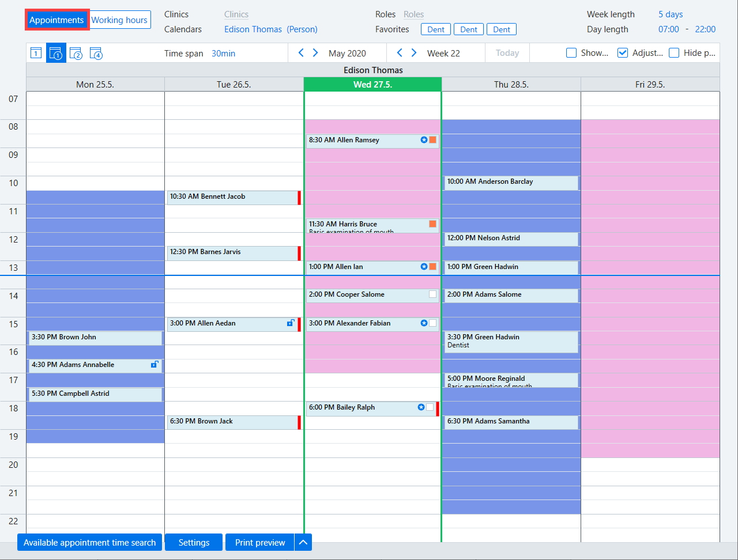Change Week length 5 days
The width and height of the screenshot is (738, 560).
671,14
